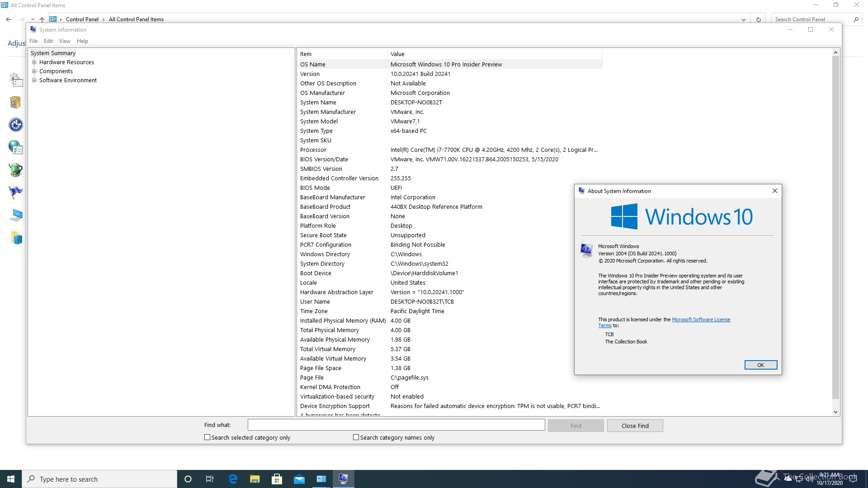868x488 pixels.
Task: Select the Secure Boot State row
Action: tap(450, 235)
